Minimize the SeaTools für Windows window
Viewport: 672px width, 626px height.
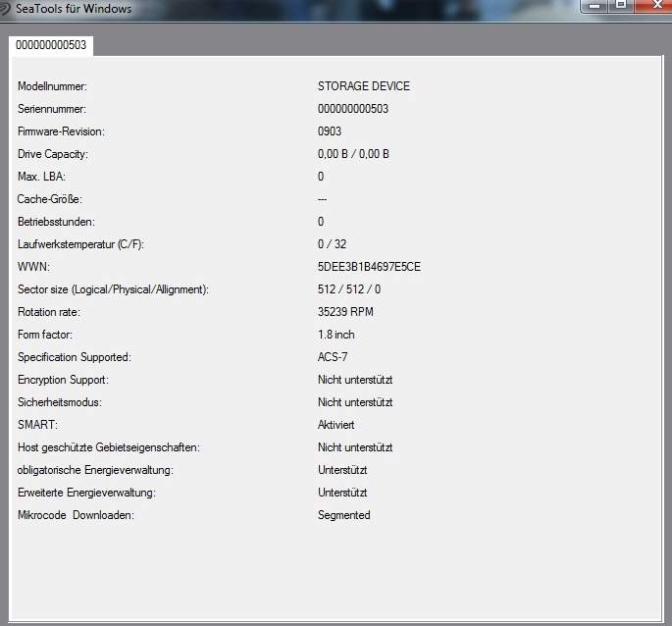(x=594, y=6)
